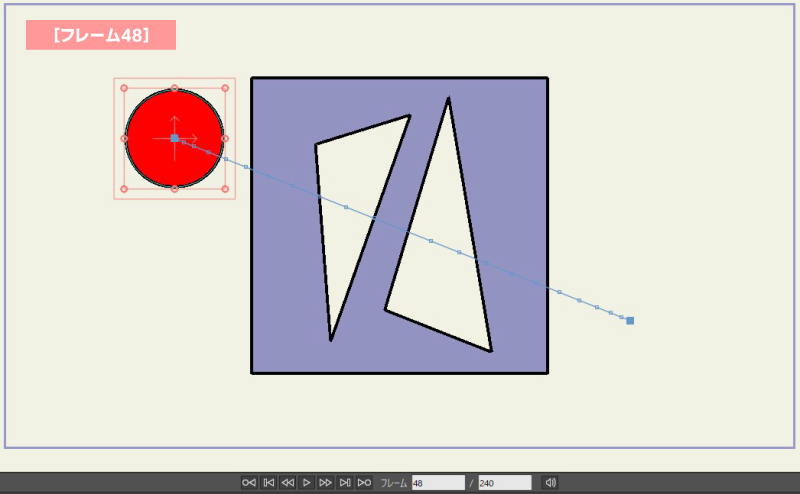This screenshot has width=800, height=494.
Task: Click the total frames field showing 240
Action: [x=504, y=483]
